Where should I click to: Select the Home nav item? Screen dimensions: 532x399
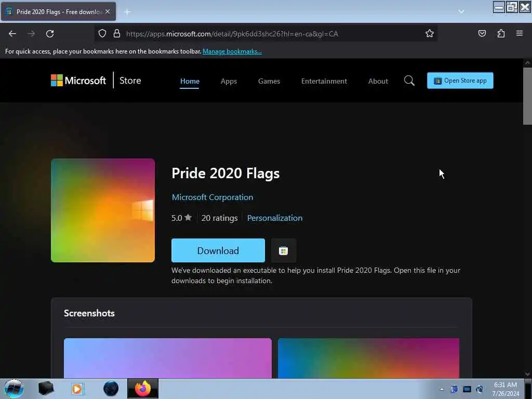click(190, 81)
